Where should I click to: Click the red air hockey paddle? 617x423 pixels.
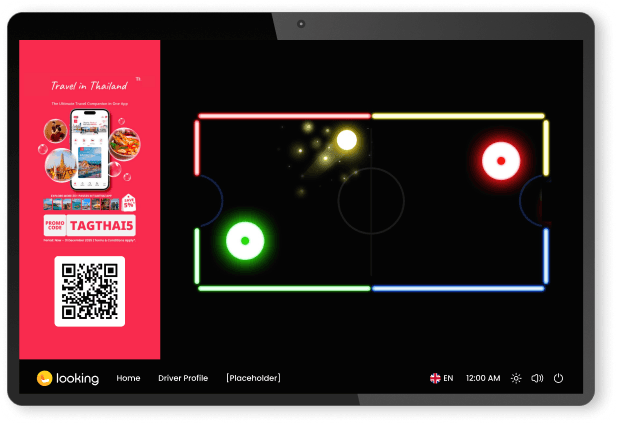pyautogui.click(x=500, y=158)
